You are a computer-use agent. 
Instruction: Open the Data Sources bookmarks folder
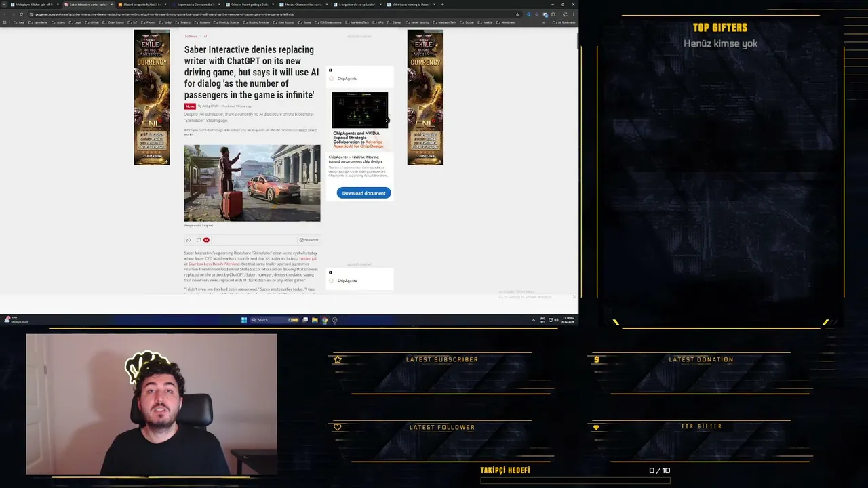(x=284, y=22)
